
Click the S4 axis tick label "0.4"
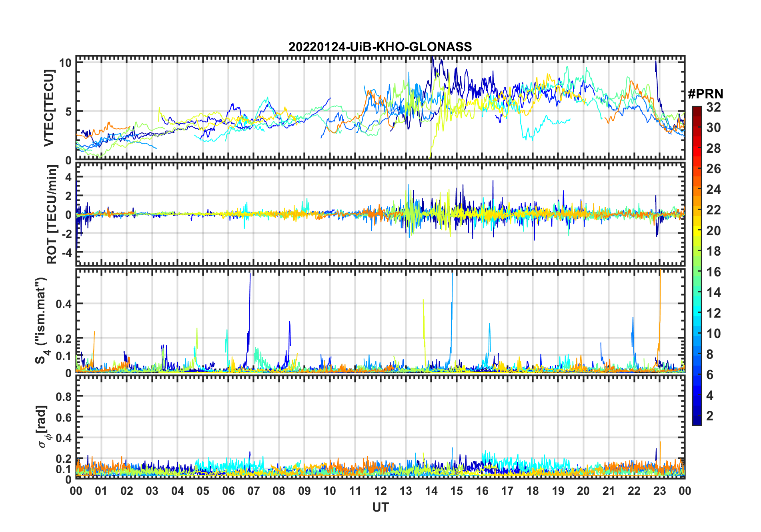(64, 304)
